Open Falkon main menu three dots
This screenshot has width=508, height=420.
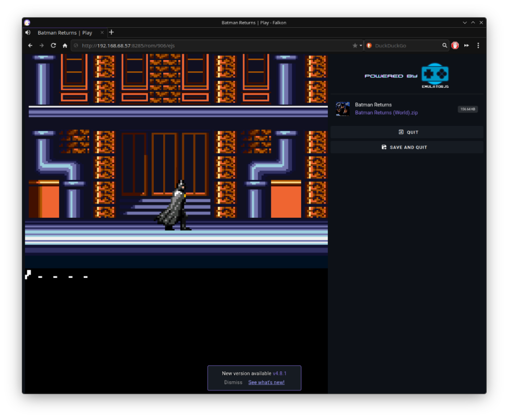coord(478,46)
